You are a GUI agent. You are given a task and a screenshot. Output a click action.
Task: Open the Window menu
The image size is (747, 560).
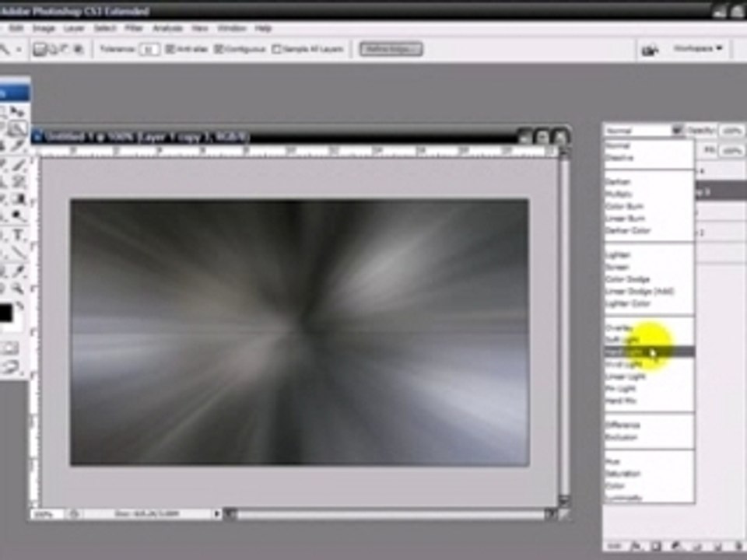(x=232, y=28)
